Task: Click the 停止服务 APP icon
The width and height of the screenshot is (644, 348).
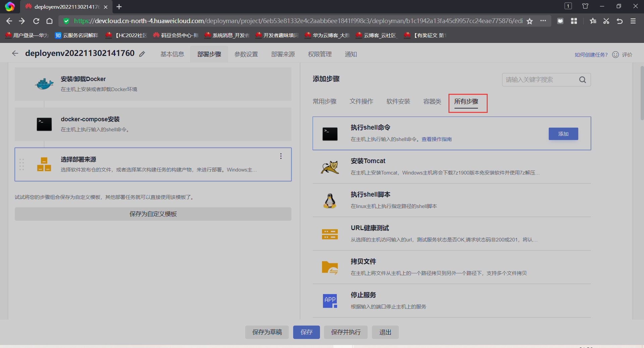Action: pos(330,301)
